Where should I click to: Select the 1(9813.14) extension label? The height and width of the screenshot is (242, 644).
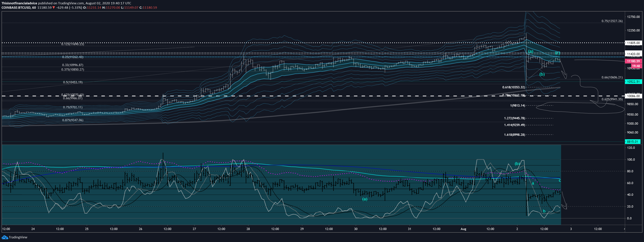click(518, 106)
